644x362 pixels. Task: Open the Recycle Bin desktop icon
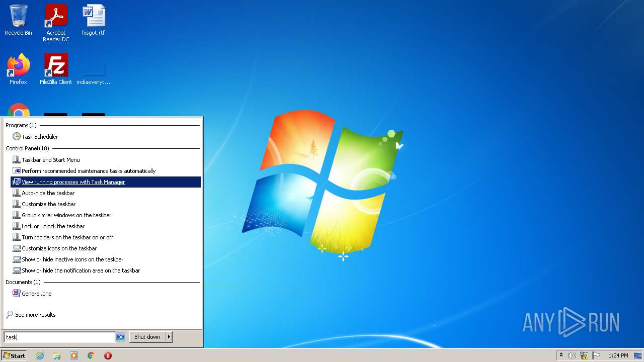pos(18,20)
